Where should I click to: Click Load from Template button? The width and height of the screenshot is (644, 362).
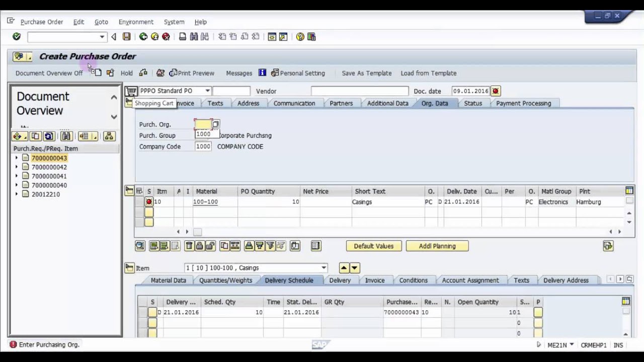429,73
